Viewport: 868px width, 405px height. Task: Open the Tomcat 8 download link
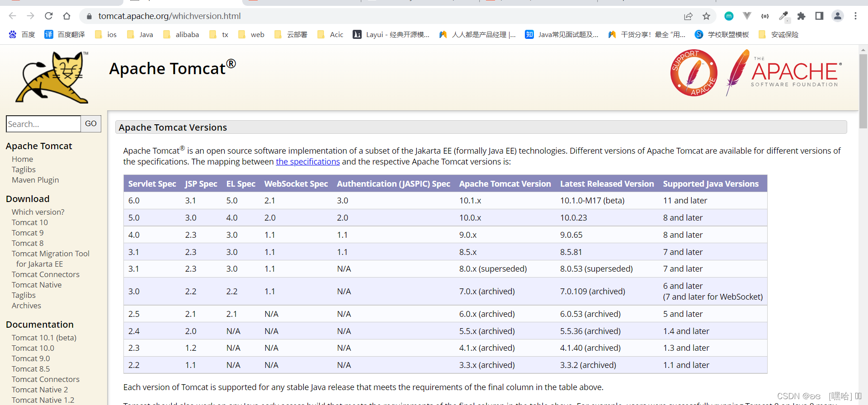(x=28, y=243)
